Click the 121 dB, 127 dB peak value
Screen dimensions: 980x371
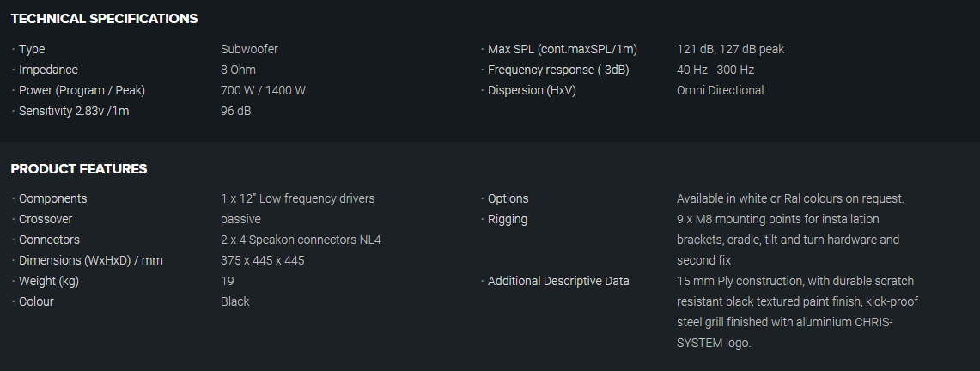point(730,49)
